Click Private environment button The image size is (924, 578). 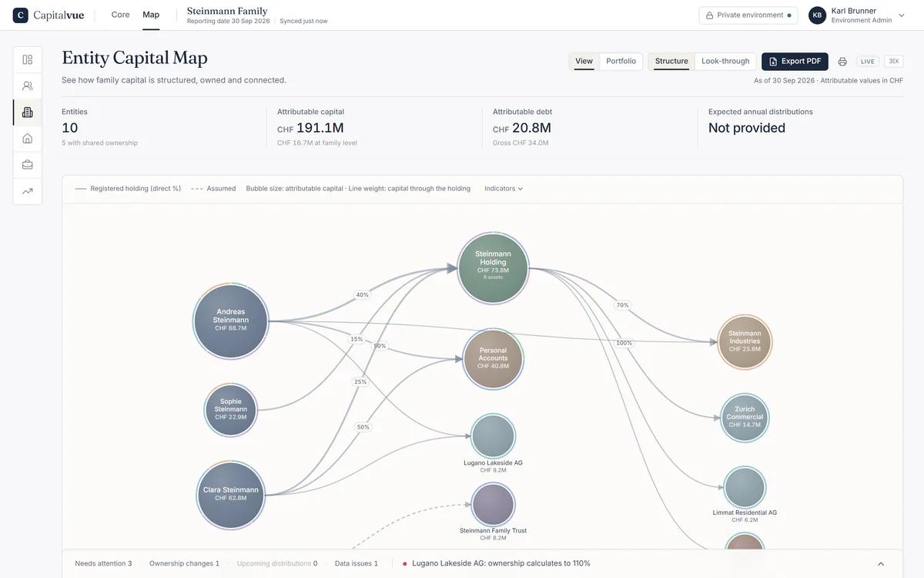(x=748, y=15)
